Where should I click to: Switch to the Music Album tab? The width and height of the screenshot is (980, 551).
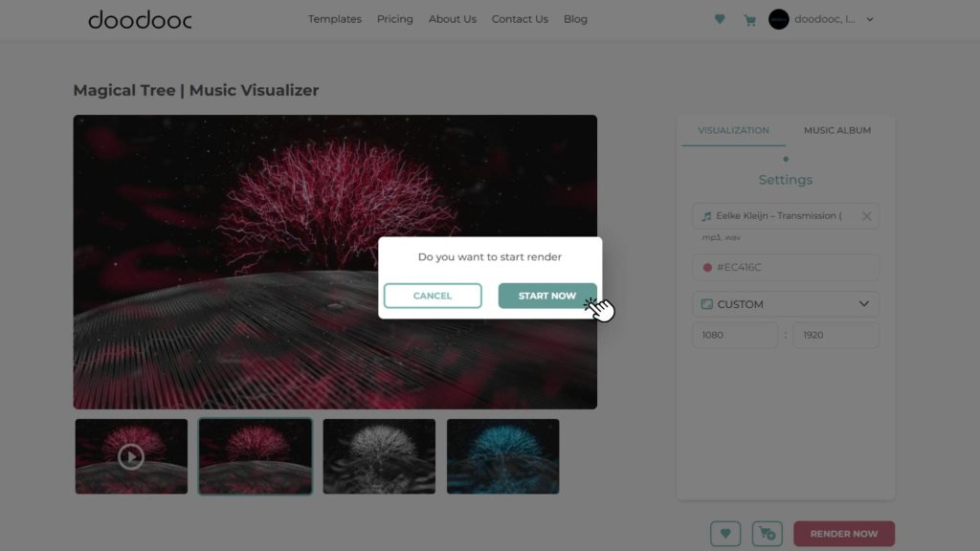pyautogui.click(x=836, y=130)
